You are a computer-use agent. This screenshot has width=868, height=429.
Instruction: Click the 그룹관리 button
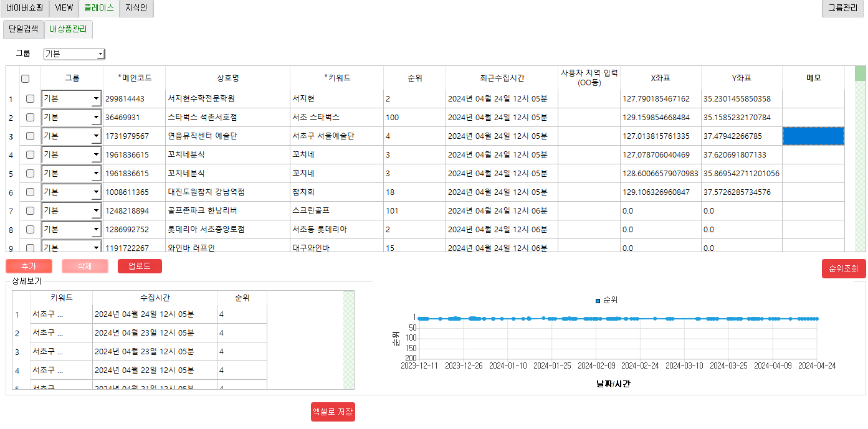pyautogui.click(x=843, y=8)
